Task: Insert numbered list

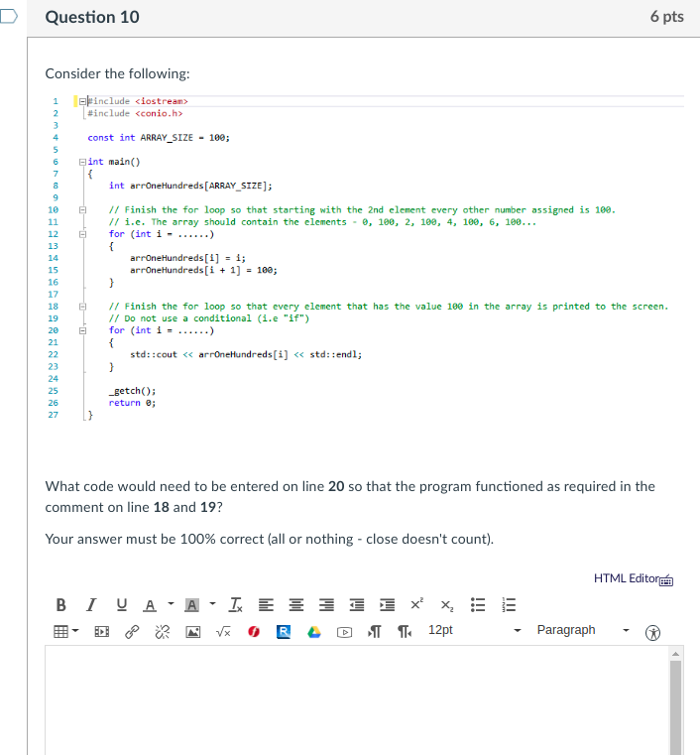Action: point(509,605)
